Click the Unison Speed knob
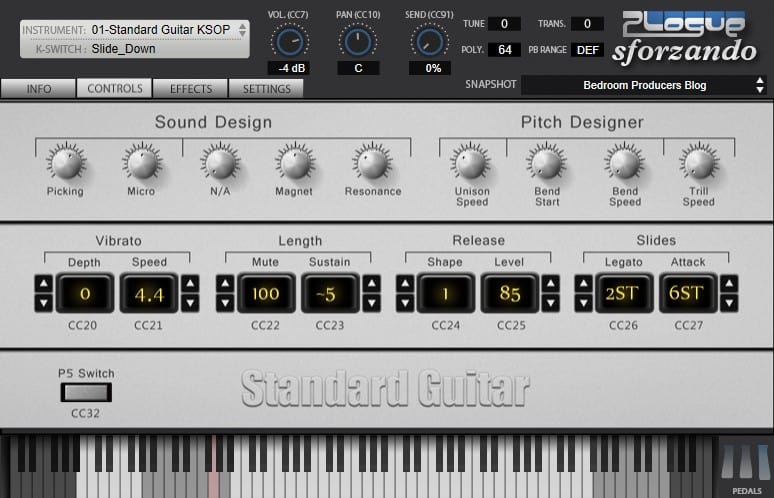The height and width of the screenshot is (498, 774). (471, 162)
